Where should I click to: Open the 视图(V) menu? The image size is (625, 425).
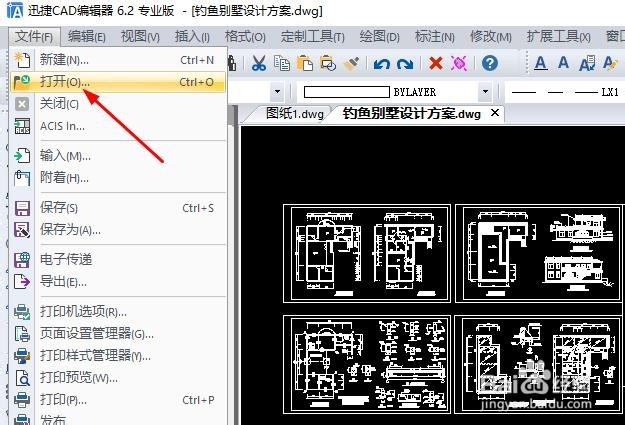[x=140, y=37]
